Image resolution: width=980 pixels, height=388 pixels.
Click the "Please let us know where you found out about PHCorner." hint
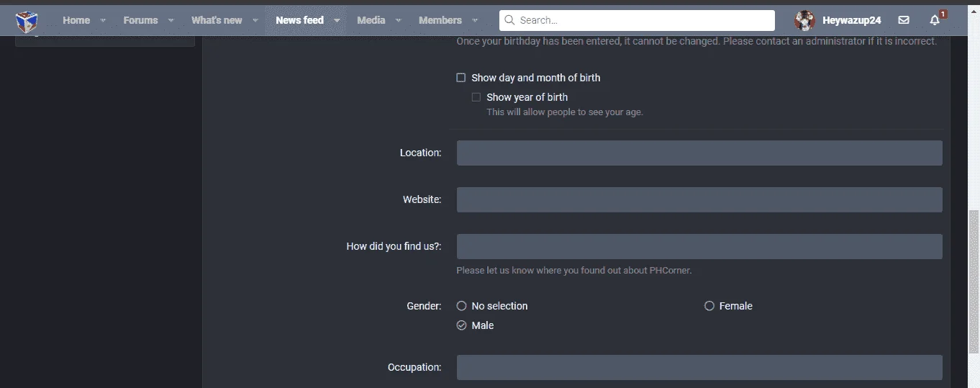tap(574, 271)
